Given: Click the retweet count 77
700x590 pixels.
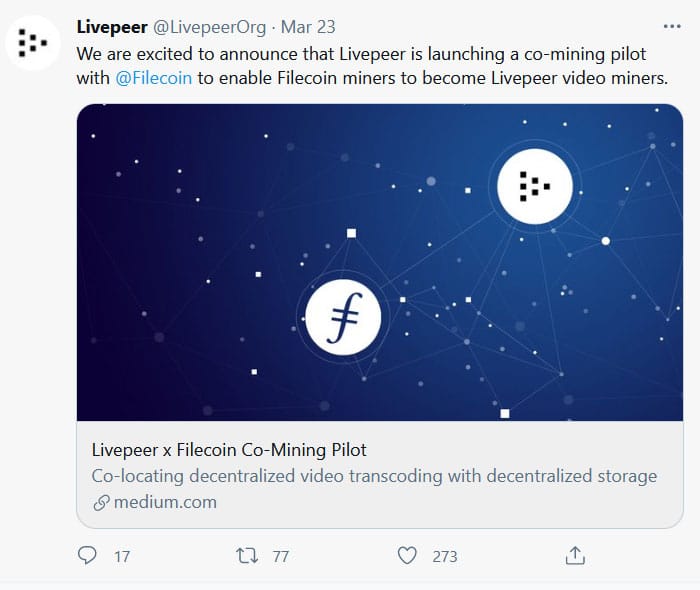Looking at the screenshot, I should [x=280, y=556].
